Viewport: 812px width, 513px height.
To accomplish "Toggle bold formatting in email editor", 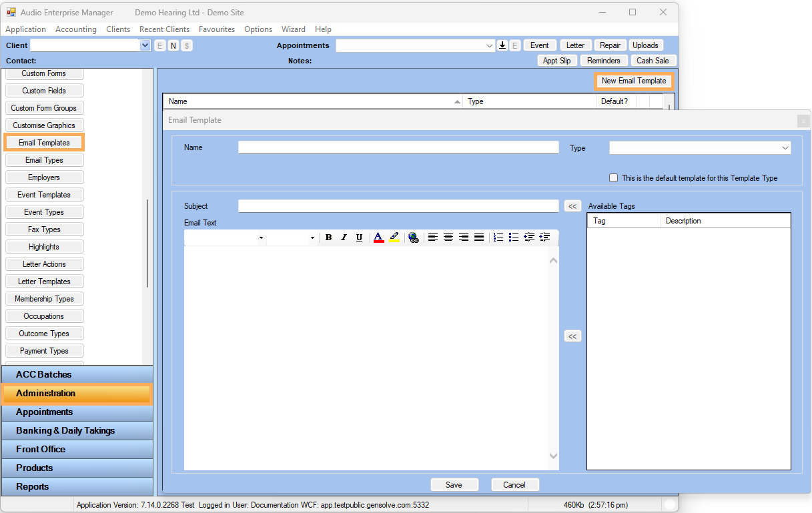I will [328, 237].
